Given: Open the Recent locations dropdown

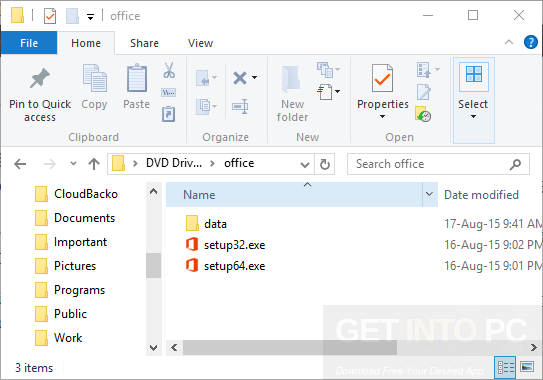Looking at the screenshot, I should tap(73, 164).
